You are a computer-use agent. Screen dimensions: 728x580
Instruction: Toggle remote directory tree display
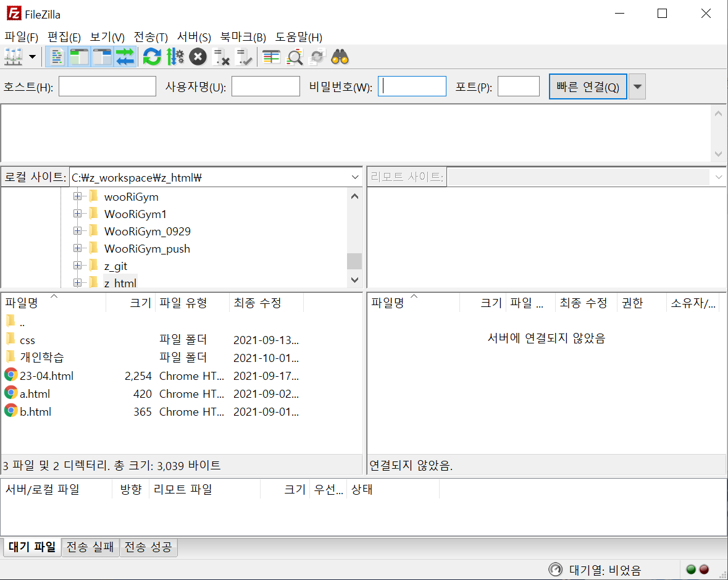click(x=102, y=57)
